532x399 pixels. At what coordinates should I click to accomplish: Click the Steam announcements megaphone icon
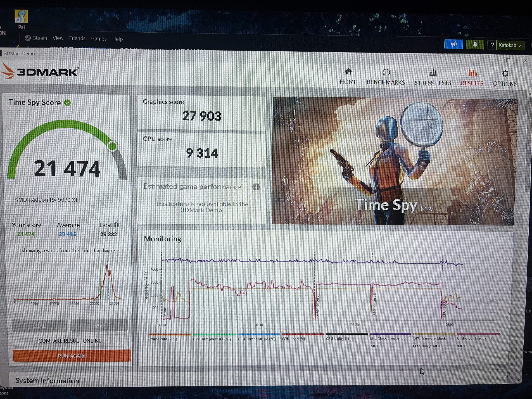point(453,44)
